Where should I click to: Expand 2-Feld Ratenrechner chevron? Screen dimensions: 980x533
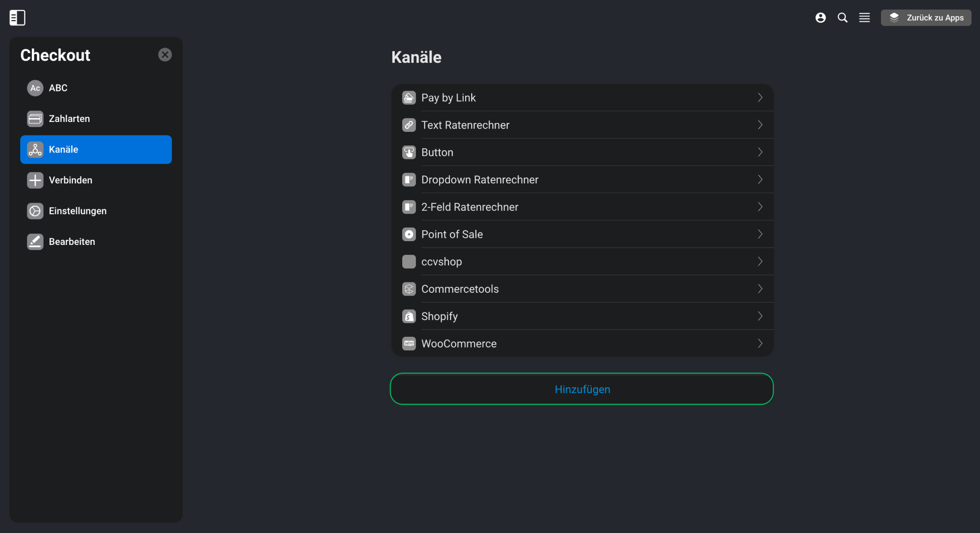(760, 207)
